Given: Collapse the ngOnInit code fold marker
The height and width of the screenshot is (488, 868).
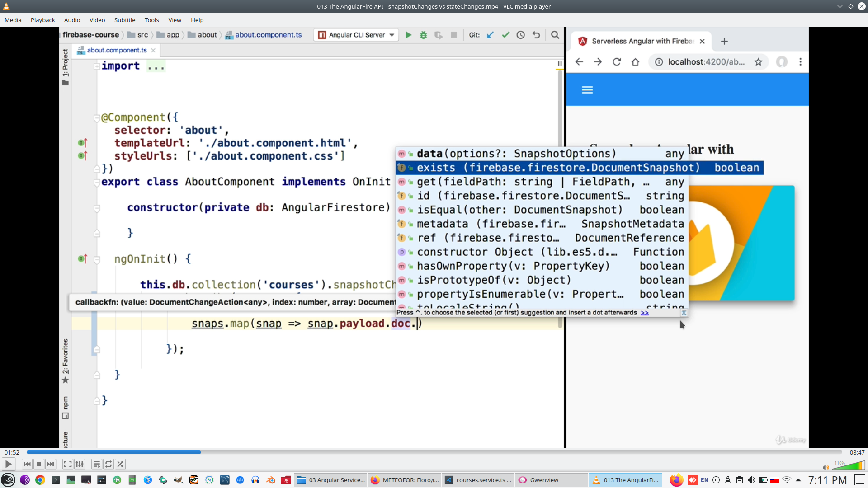Looking at the screenshot, I should tap(97, 259).
